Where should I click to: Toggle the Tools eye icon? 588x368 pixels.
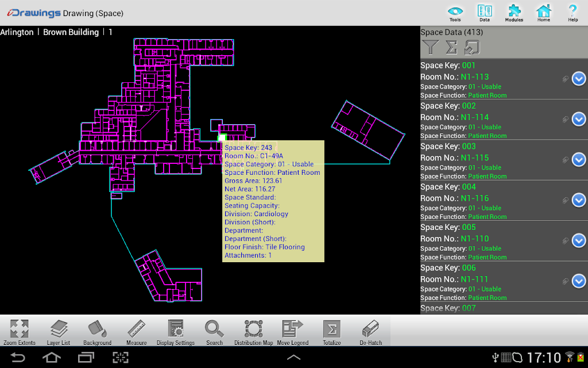tap(455, 13)
